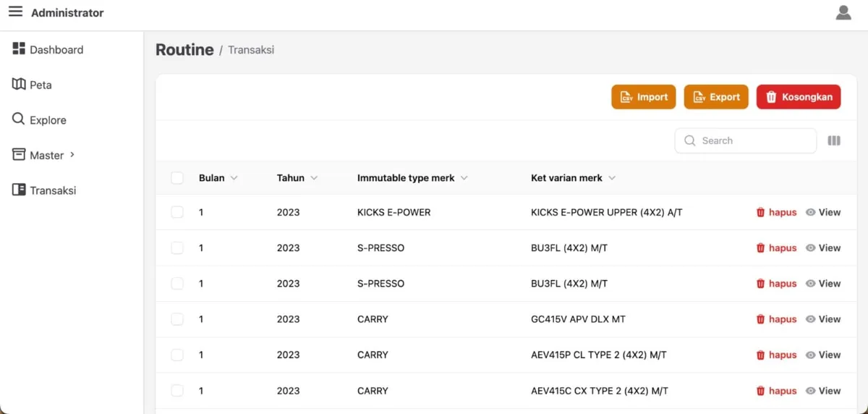Screen dimensions: 868x414
Task: Click the Administrator title text
Action: (x=67, y=13)
